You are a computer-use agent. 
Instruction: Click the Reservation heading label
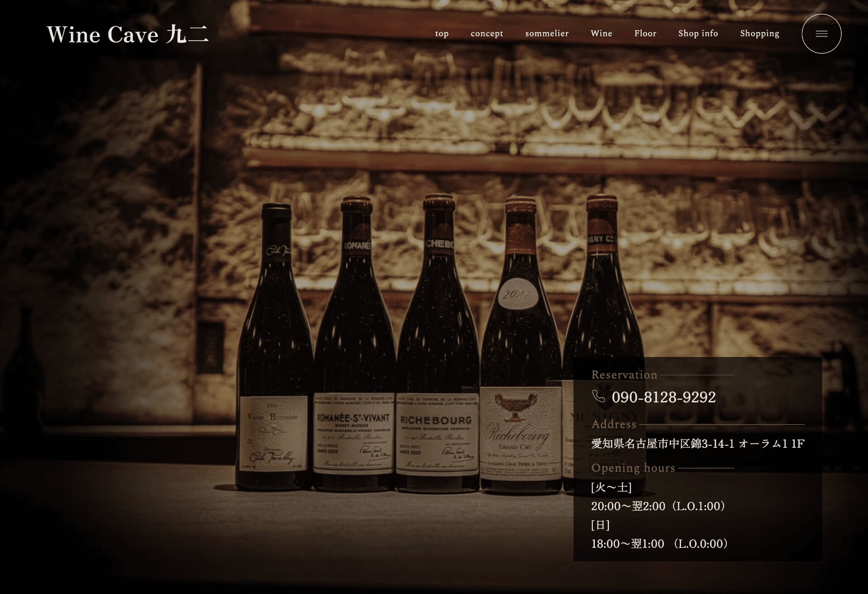pyautogui.click(x=624, y=375)
